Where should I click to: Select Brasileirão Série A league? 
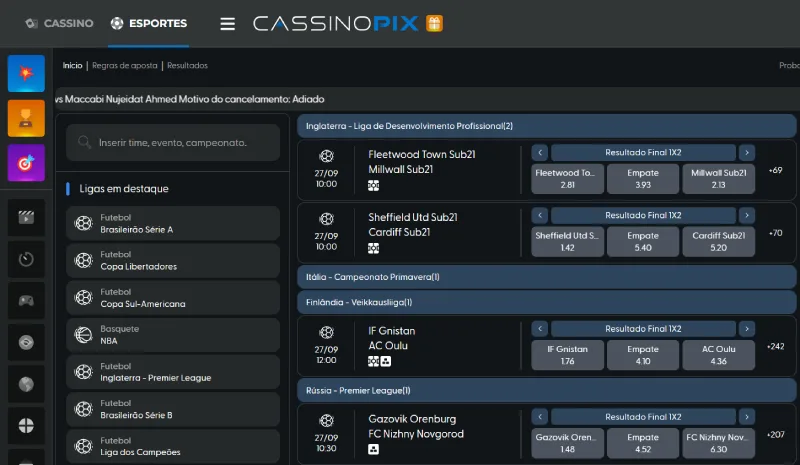click(173, 224)
